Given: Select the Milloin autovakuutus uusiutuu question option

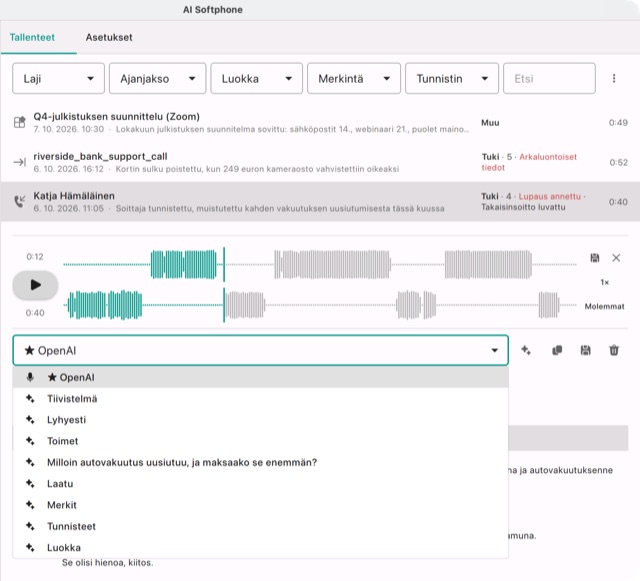Looking at the screenshot, I should point(260,462).
